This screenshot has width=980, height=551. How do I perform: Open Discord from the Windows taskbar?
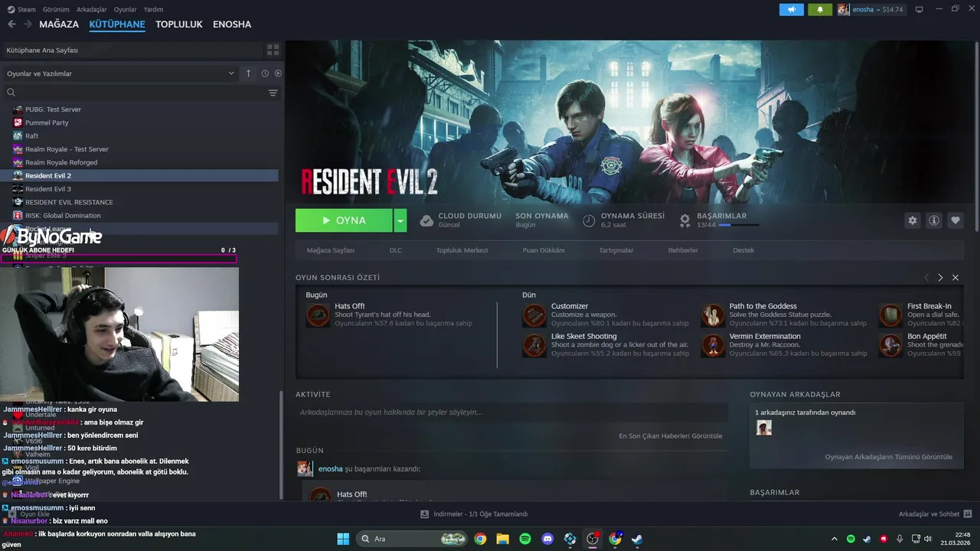click(x=547, y=539)
